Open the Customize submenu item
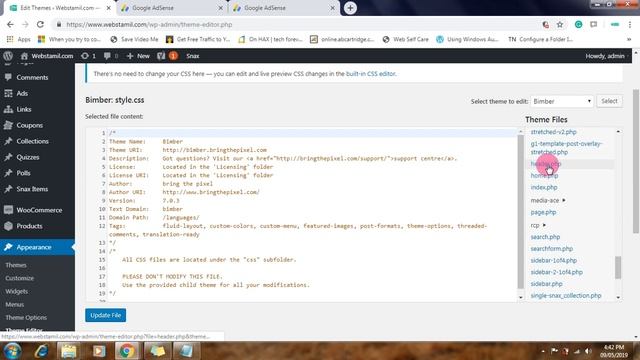640x360 pixels. point(20,278)
